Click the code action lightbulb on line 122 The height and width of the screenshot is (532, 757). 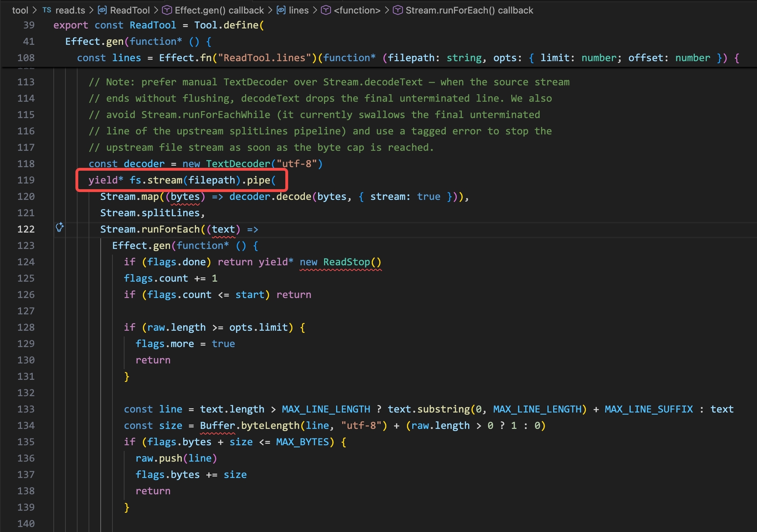point(60,227)
